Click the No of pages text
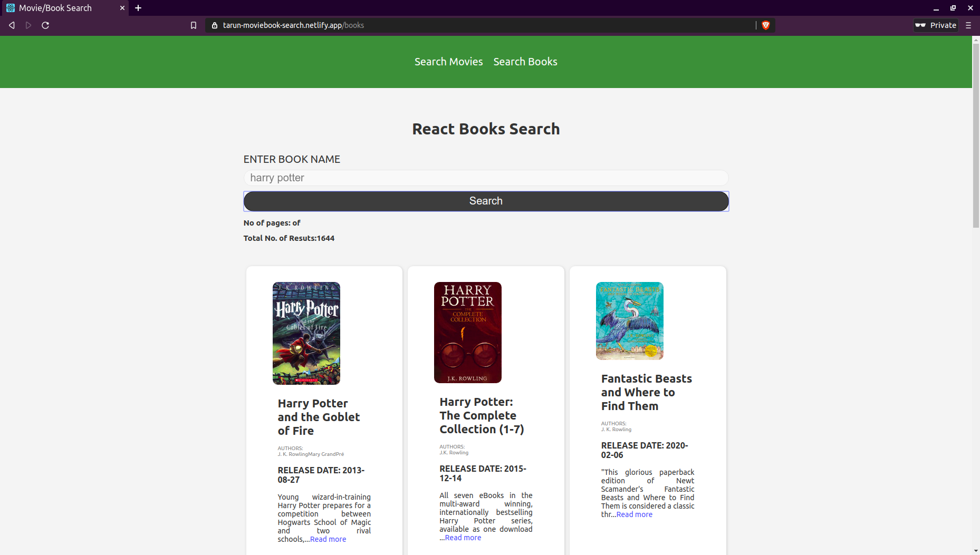Screen dimensions: 980x555 pyautogui.click(x=272, y=223)
